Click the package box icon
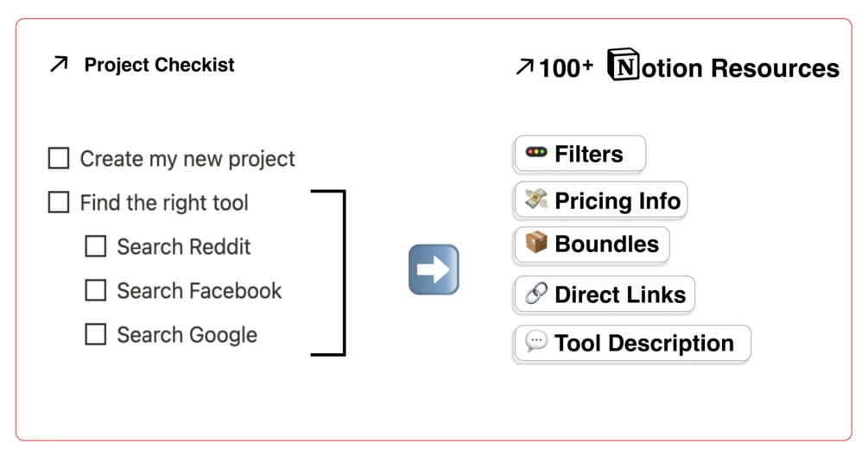 pos(536,244)
